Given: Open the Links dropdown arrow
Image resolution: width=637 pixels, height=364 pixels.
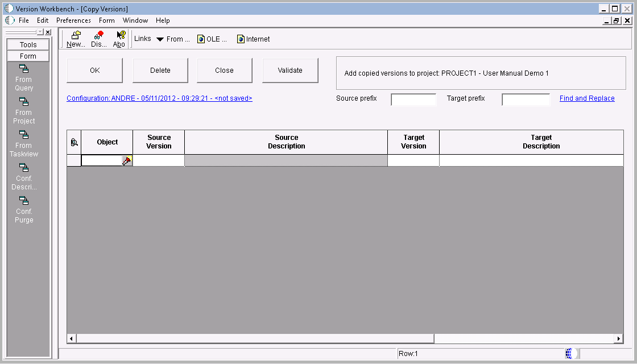Looking at the screenshot, I should [159, 39].
